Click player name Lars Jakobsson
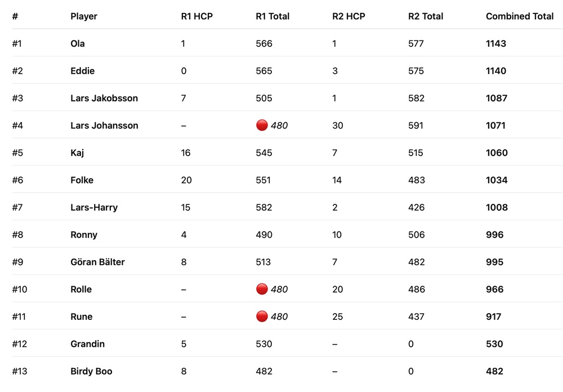The image size is (563, 392). coord(104,98)
